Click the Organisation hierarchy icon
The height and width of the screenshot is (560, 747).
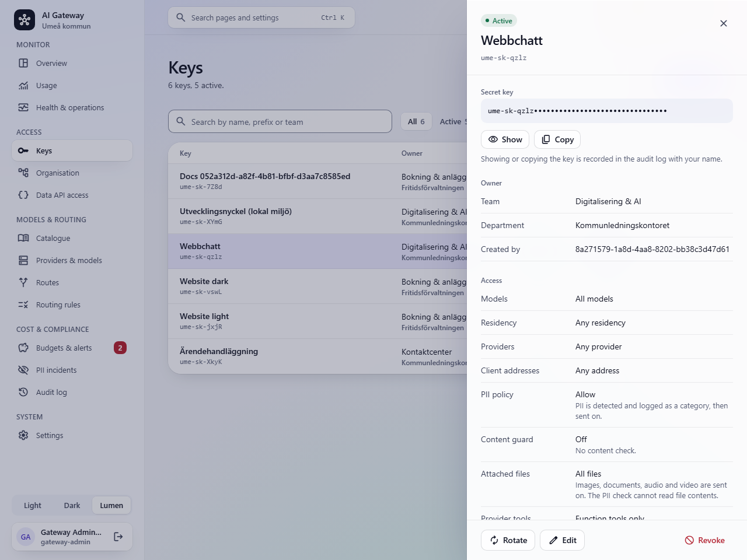point(23,173)
